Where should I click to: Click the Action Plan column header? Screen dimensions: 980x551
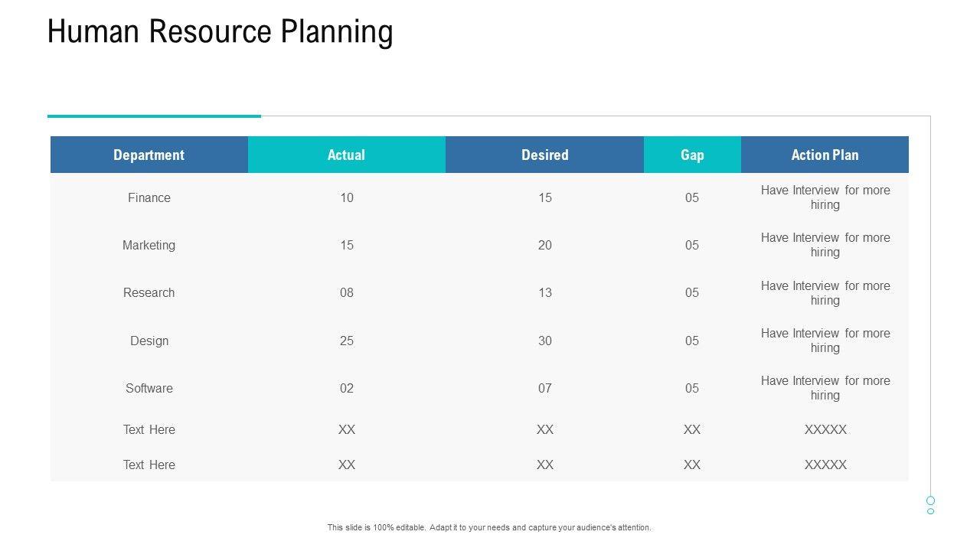825,155
